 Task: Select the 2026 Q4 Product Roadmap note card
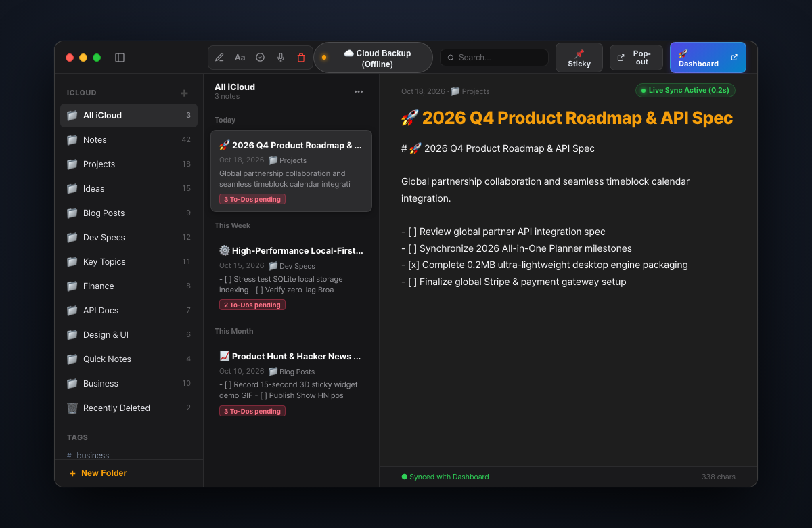click(x=291, y=171)
